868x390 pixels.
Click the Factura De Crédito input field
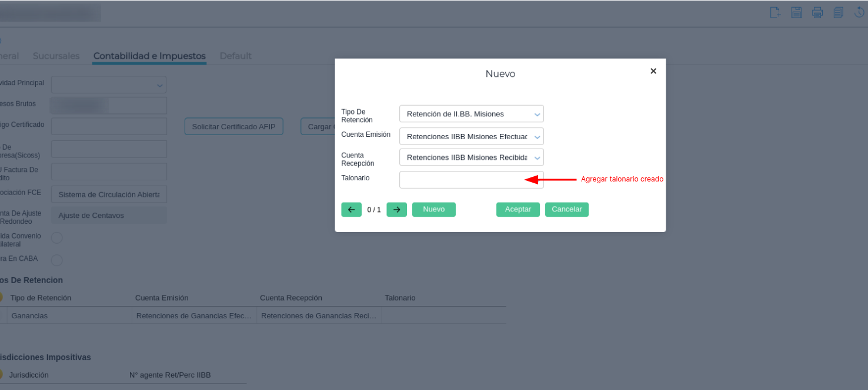tap(109, 172)
